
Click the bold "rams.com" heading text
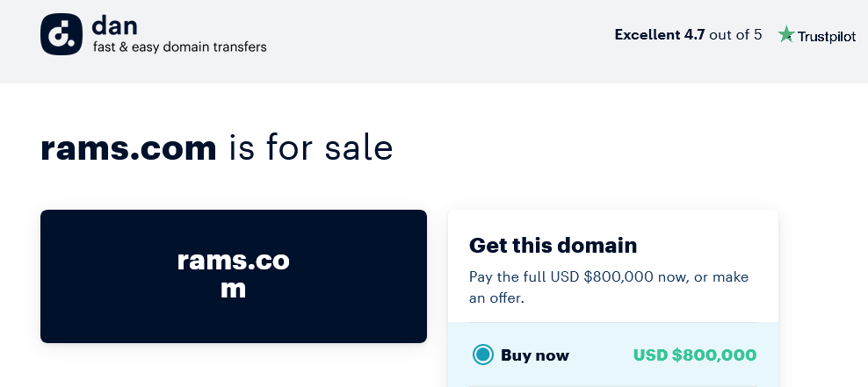point(128,148)
